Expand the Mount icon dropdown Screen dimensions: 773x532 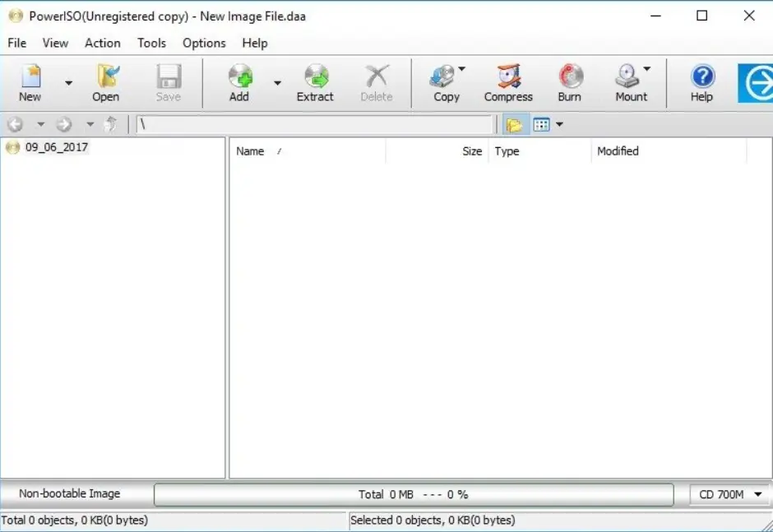point(646,70)
